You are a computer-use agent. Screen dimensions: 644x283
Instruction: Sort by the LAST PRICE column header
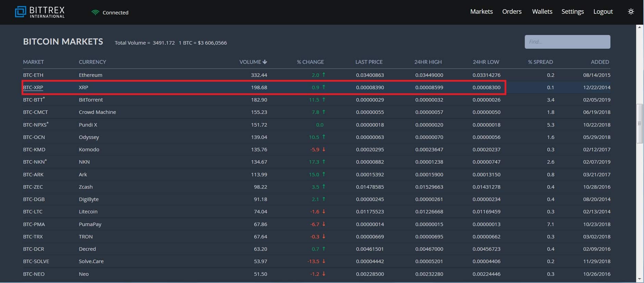pyautogui.click(x=369, y=62)
